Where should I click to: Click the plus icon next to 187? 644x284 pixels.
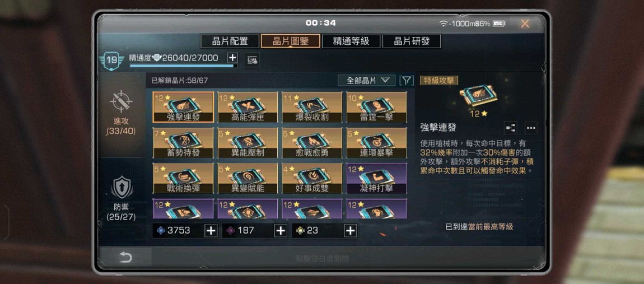(x=281, y=231)
